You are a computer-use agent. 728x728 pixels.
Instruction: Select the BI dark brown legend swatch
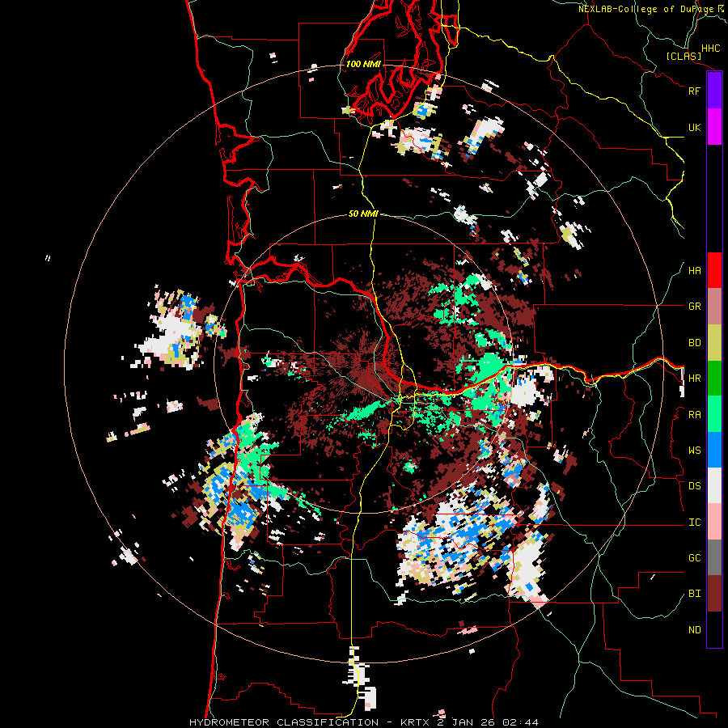click(714, 594)
